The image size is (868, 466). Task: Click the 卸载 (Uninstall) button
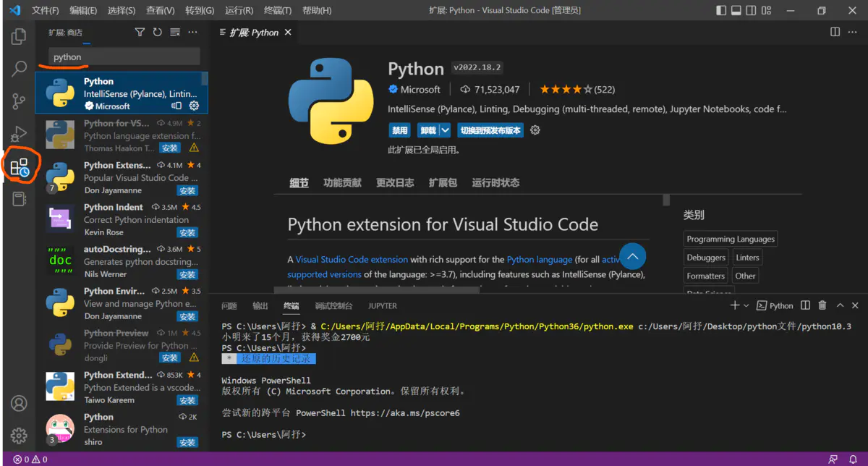[x=428, y=130]
